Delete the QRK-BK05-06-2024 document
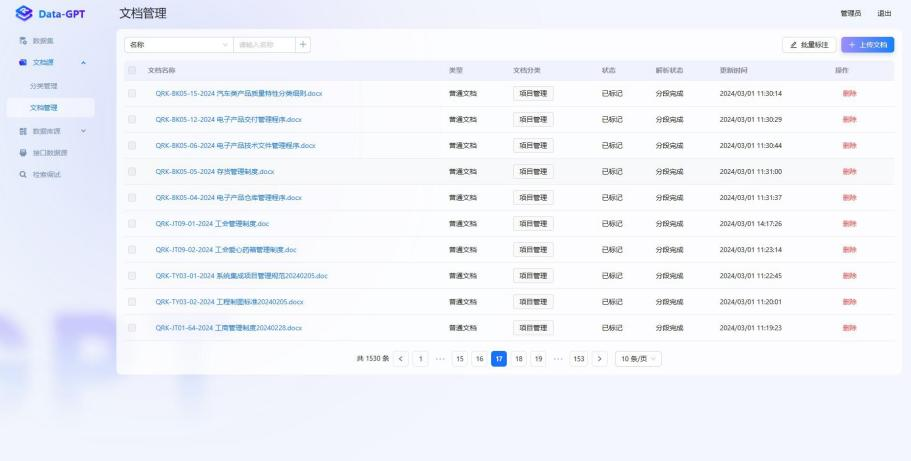This screenshot has height=461, width=911. click(849, 146)
